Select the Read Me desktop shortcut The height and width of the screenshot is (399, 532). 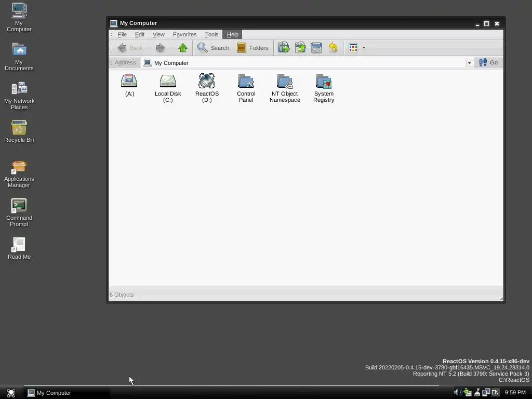[19, 249]
